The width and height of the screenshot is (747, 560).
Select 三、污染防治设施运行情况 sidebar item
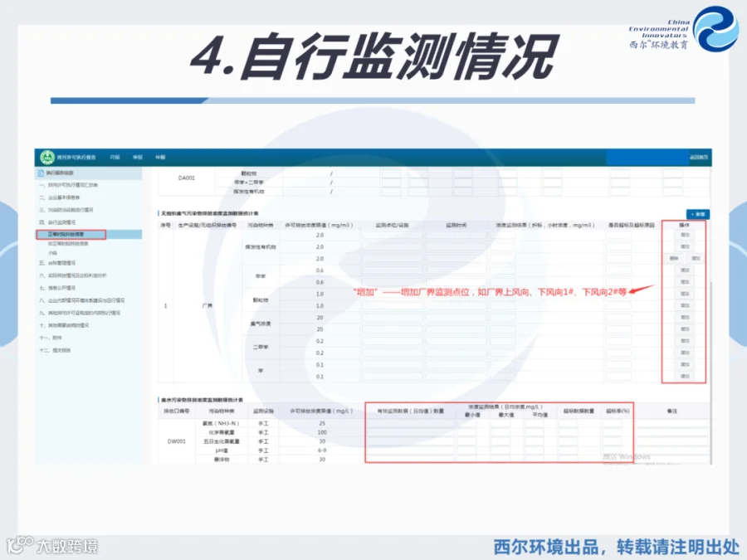pos(66,210)
